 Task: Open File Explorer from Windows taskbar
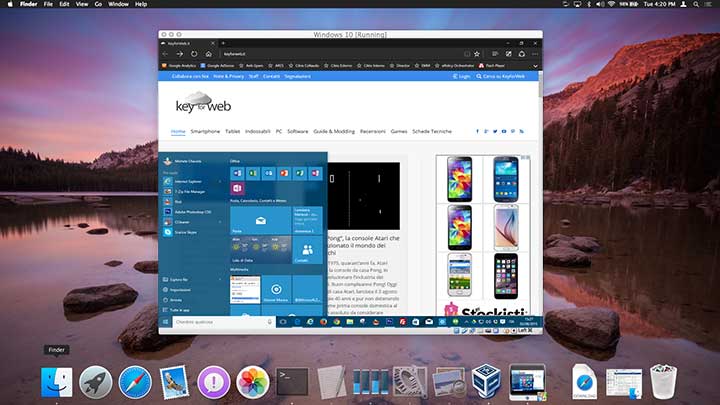coord(350,322)
